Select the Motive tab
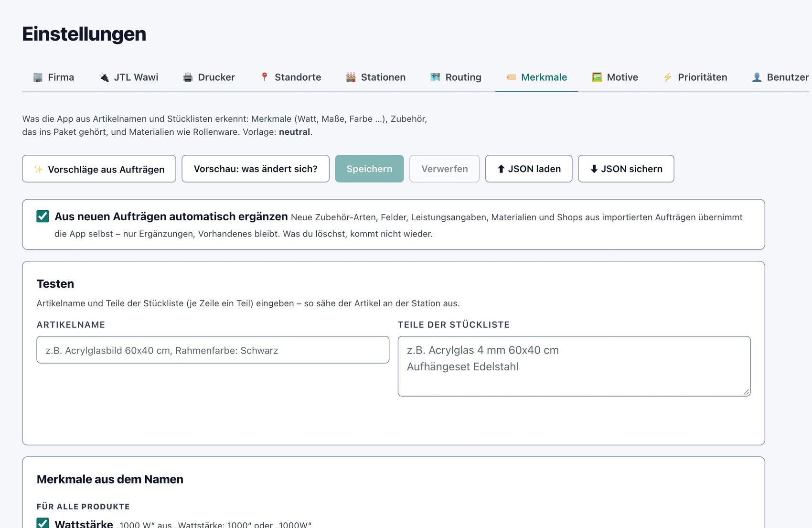 click(615, 77)
